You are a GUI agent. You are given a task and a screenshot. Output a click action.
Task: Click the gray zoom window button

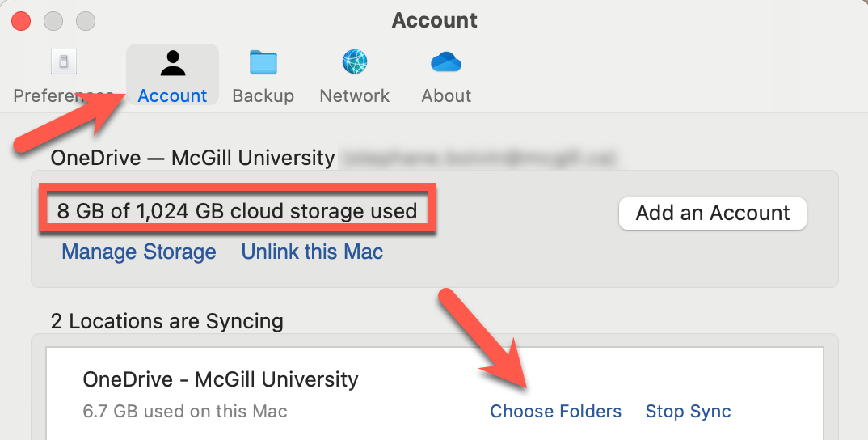pyautogui.click(x=86, y=21)
